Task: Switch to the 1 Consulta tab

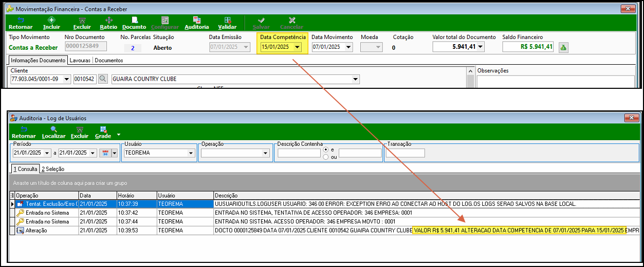Action: tap(25, 168)
